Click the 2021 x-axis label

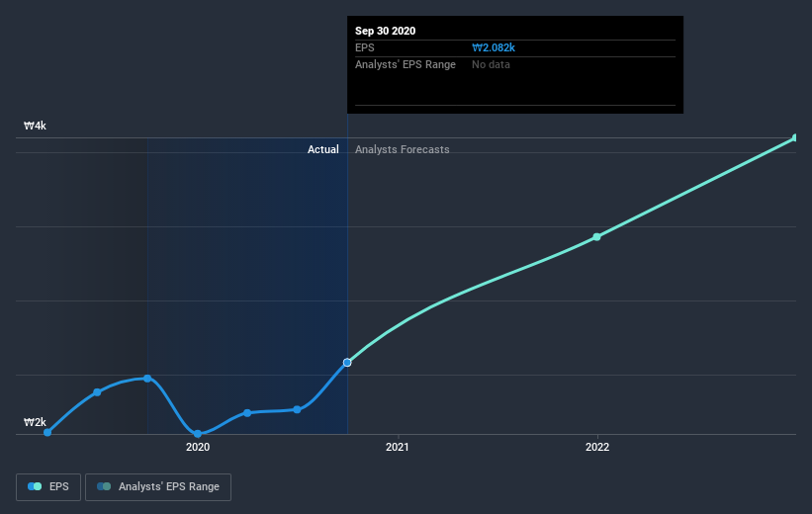[x=398, y=447]
